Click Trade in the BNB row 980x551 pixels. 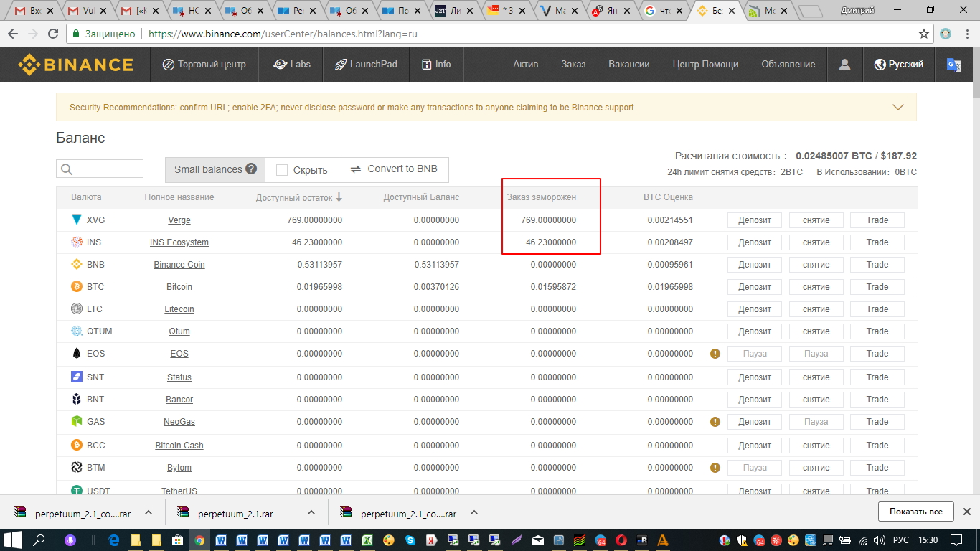877,265
